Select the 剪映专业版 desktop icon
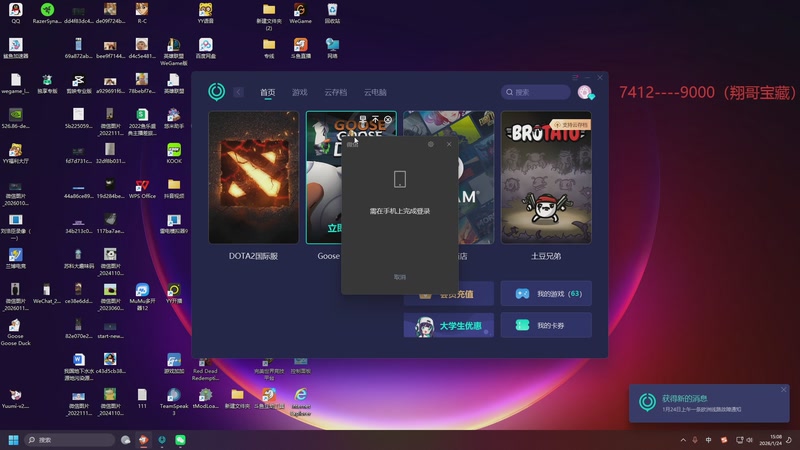The width and height of the screenshot is (800, 450). 79,83
